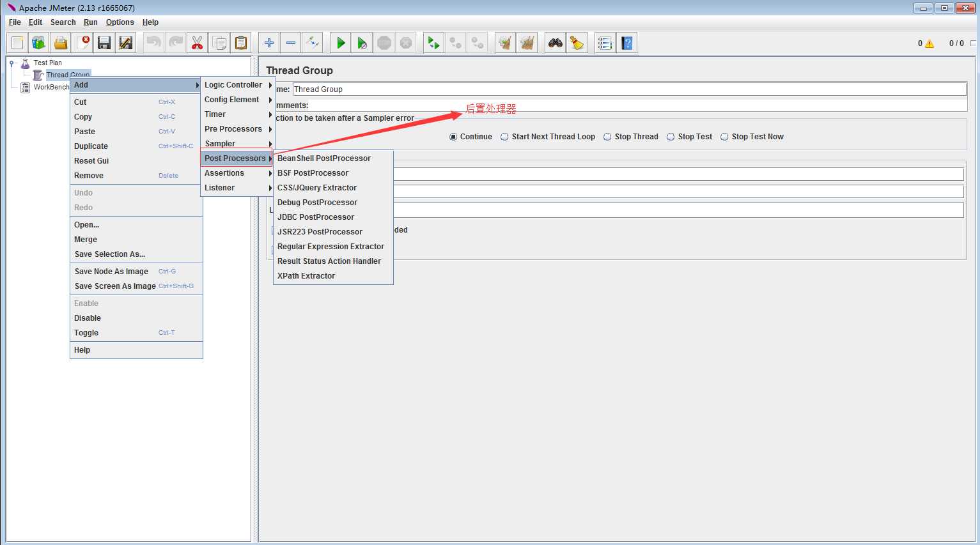The image size is (980, 545).
Task: Choose XPath Extractor
Action: 333,276
